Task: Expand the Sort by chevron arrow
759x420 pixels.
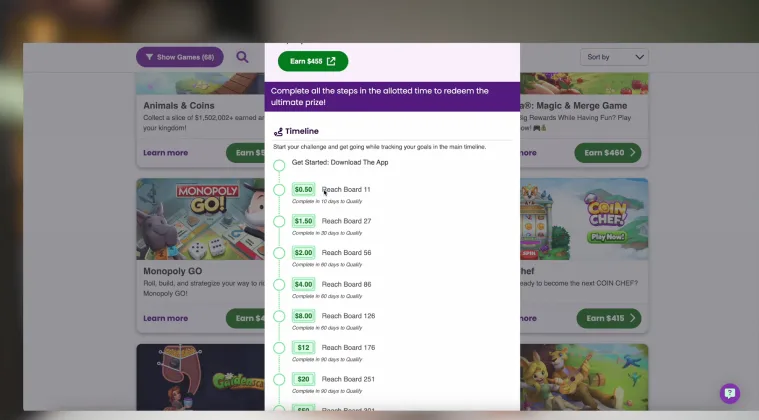Action: [x=639, y=57]
